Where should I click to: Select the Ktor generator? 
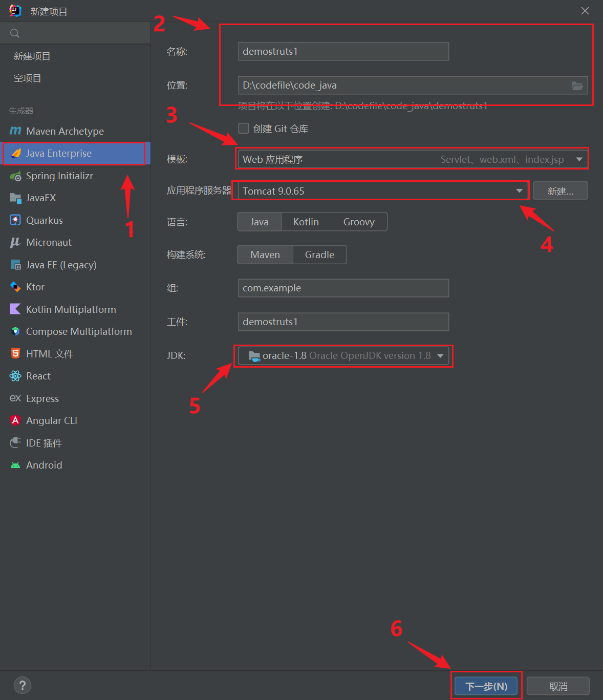pos(75,287)
